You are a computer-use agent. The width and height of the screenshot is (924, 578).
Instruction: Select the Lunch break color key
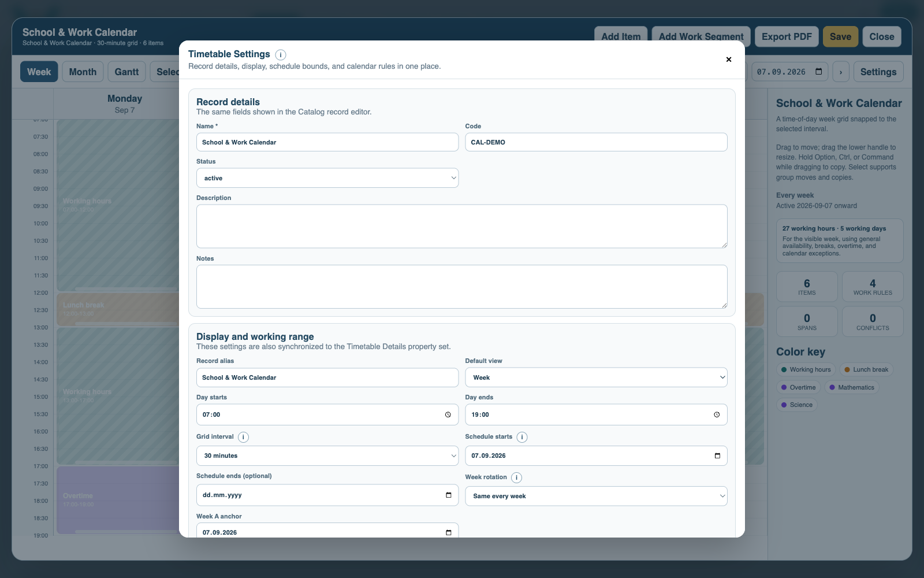click(866, 369)
